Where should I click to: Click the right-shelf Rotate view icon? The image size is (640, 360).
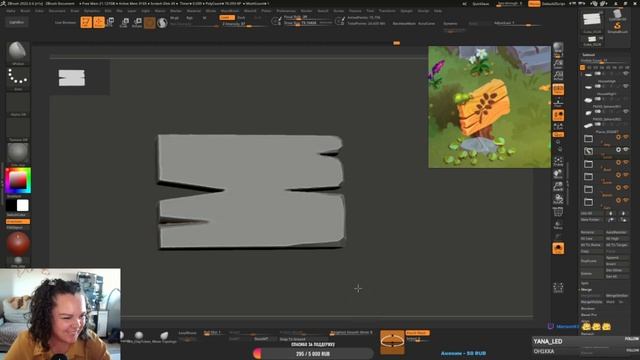[558, 199]
